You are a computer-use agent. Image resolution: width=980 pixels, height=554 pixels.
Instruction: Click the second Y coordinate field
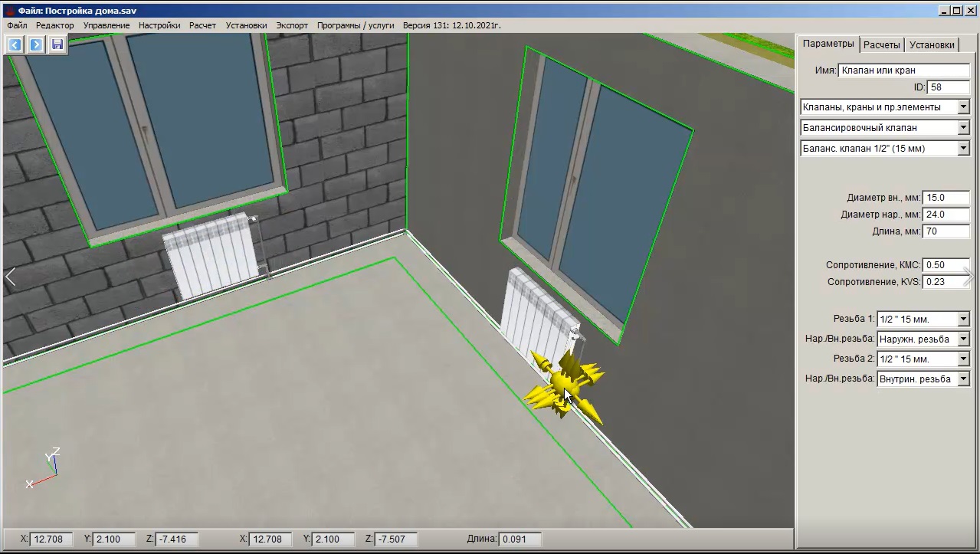333,539
